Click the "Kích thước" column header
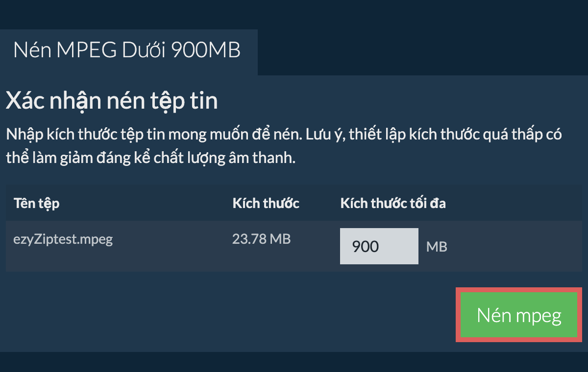The image size is (588, 372). pyautogui.click(x=266, y=203)
